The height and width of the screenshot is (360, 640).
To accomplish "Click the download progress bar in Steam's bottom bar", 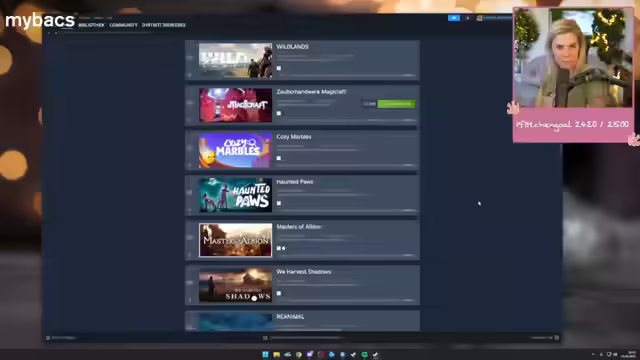I will pos(307,338).
